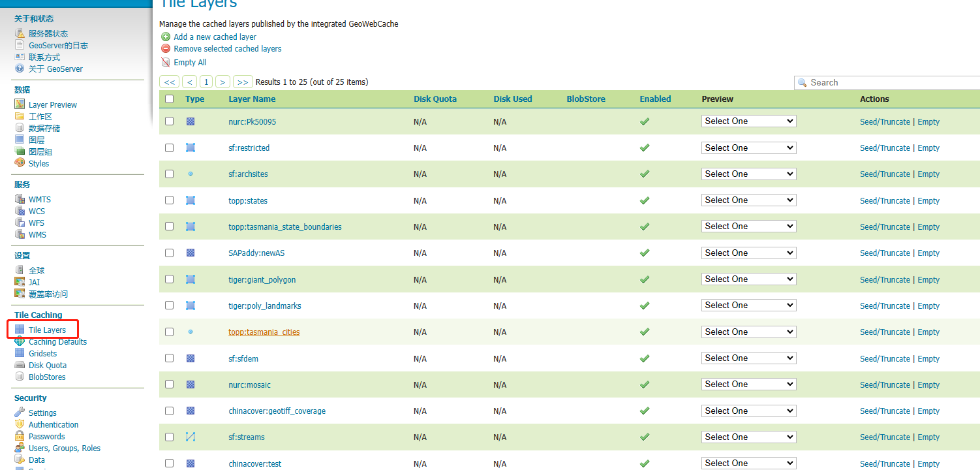Open BlobStores in sidebar menu
980x470 pixels.
(47, 377)
